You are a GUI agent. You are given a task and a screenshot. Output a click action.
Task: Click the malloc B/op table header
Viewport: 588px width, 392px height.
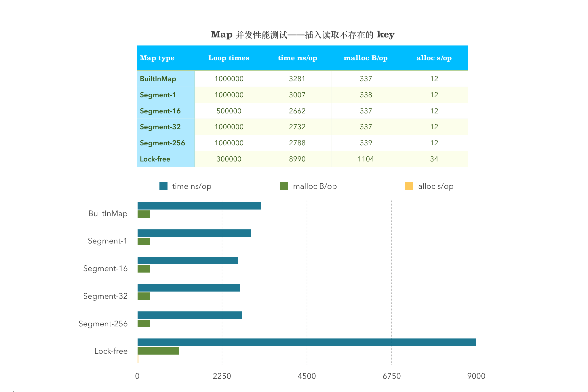(x=366, y=58)
